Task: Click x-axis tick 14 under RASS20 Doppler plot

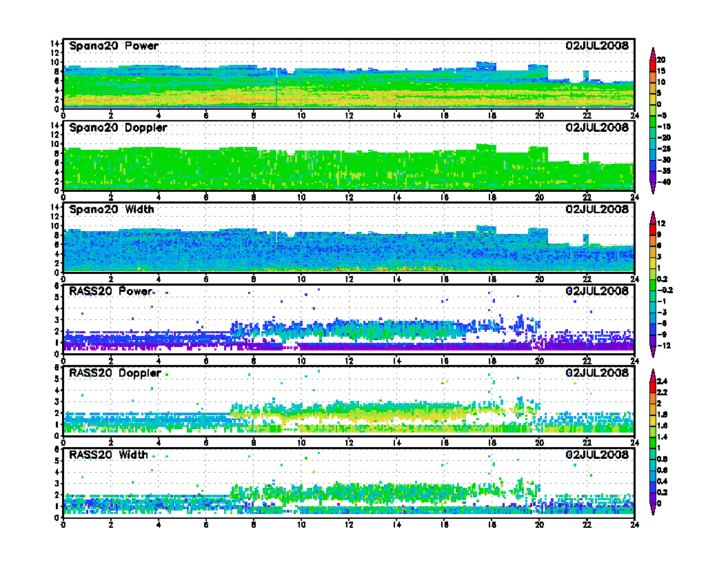Action: point(396,443)
